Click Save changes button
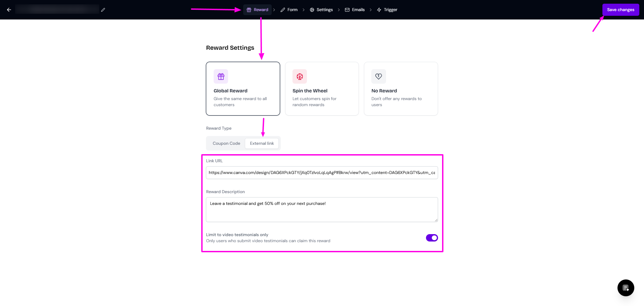This screenshot has width=644, height=306. click(x=621, y=10)
